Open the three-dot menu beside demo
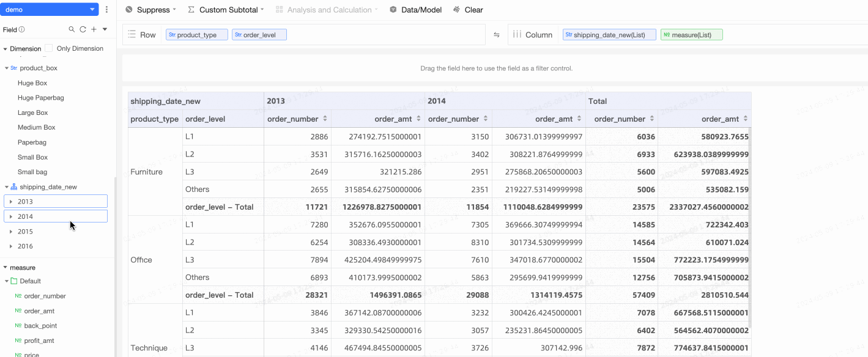Viewport: 868px width, 357px height. point(107,10)
